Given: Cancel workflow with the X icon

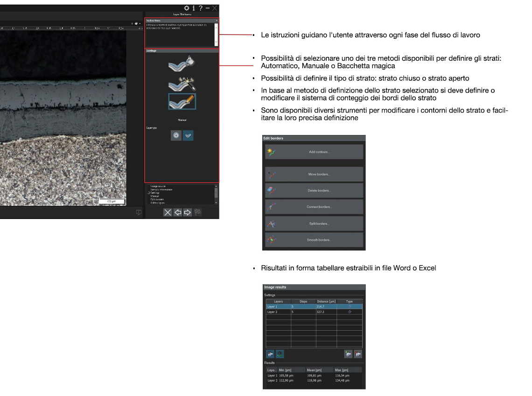Looking at the screenshot, I should [x=168, y=212].
